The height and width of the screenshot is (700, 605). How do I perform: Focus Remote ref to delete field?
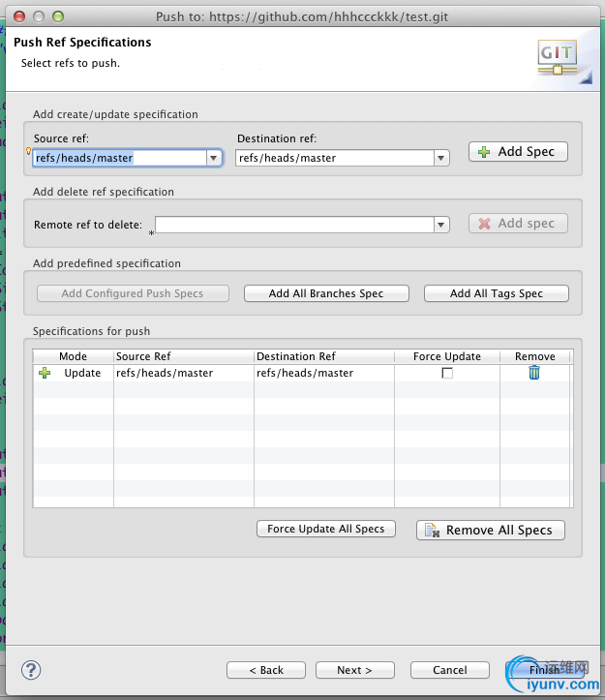pos(294,225)
